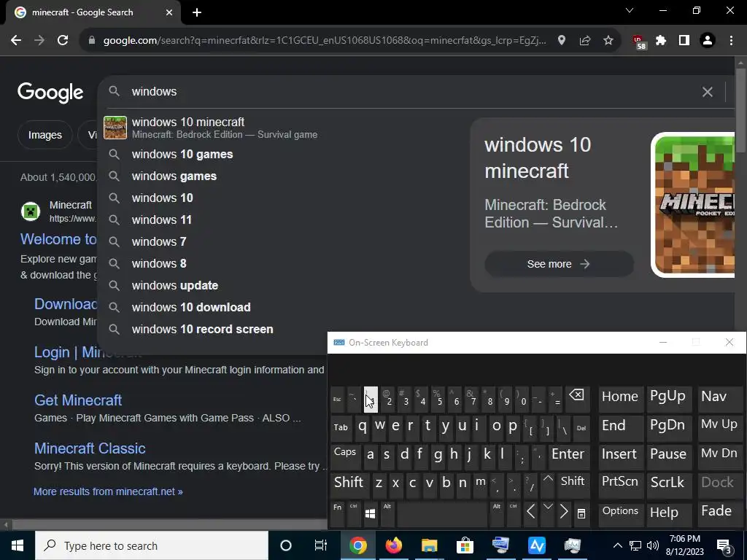Click the See more button
The height and width of the screenshot is (560, 747).
[559, 264]
